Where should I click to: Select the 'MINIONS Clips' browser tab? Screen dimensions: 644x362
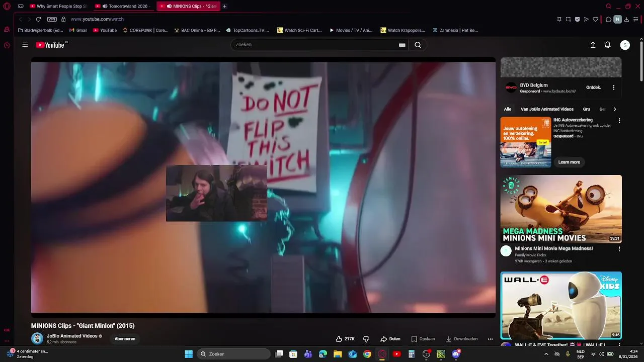[x=188, y=7]
